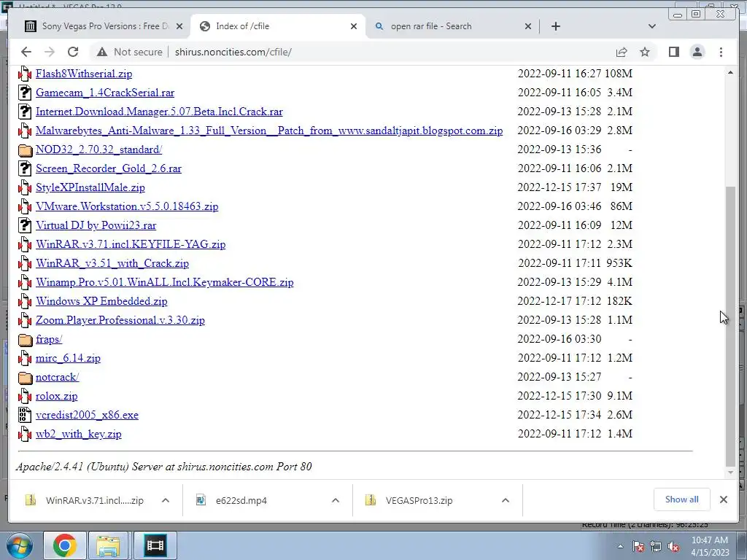This screenshot has height=560, width=747.
Task: Share this page icon in address bar
Action: pyautogui.click(x=622, y=52)
